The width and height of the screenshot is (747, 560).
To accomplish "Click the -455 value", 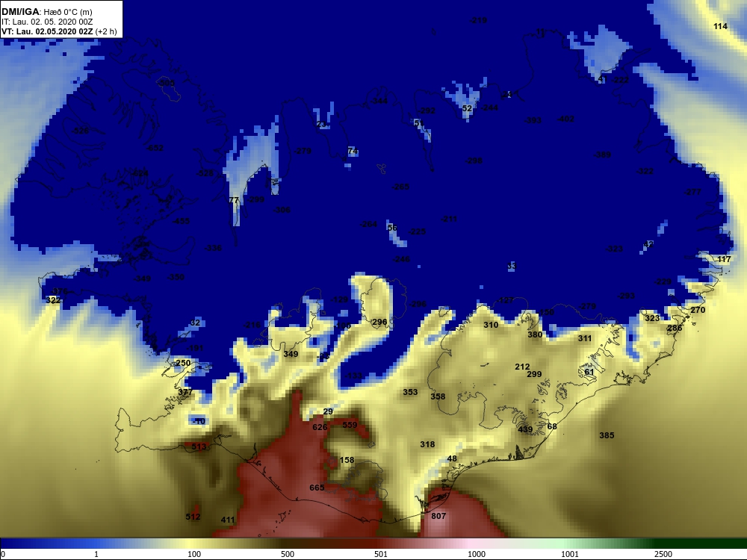I will click(x=181, y=221).
